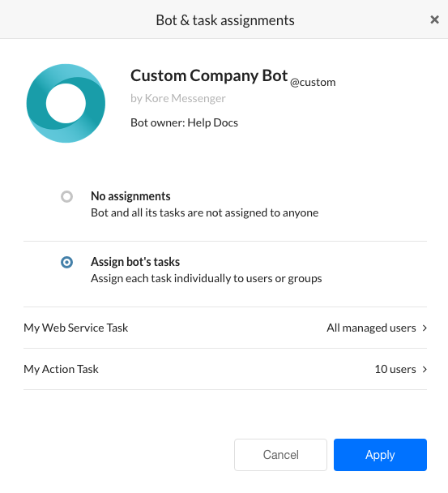448x493 pixels.
Task: Select the No assignments radio button
Action: tap(66, 196)
